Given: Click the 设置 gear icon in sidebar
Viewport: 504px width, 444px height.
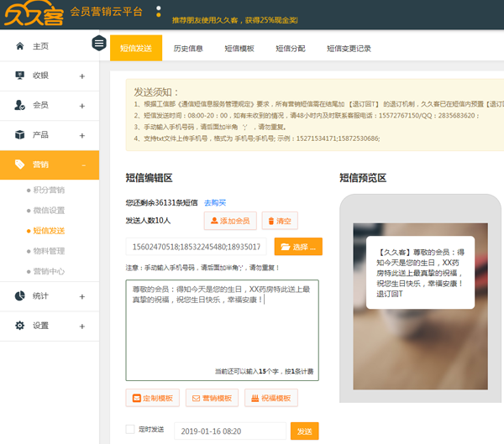Looking at the screenshot, I should point(20,325).
